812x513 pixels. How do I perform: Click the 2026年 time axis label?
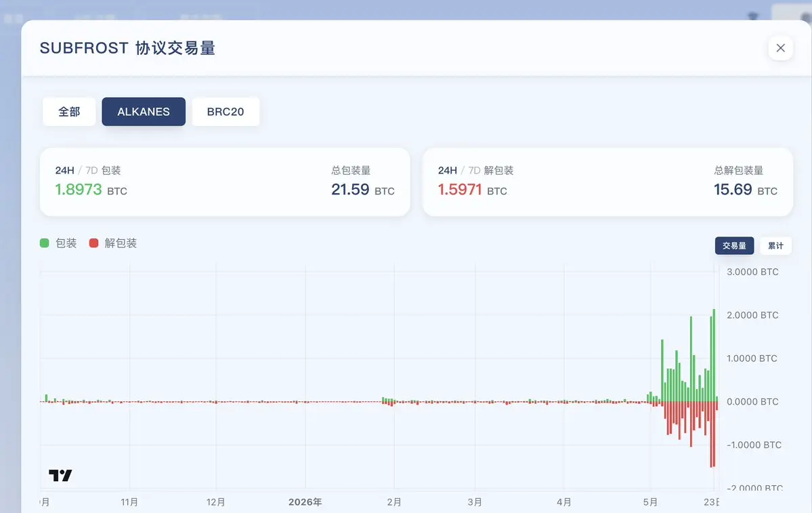(x=305, y=502)
